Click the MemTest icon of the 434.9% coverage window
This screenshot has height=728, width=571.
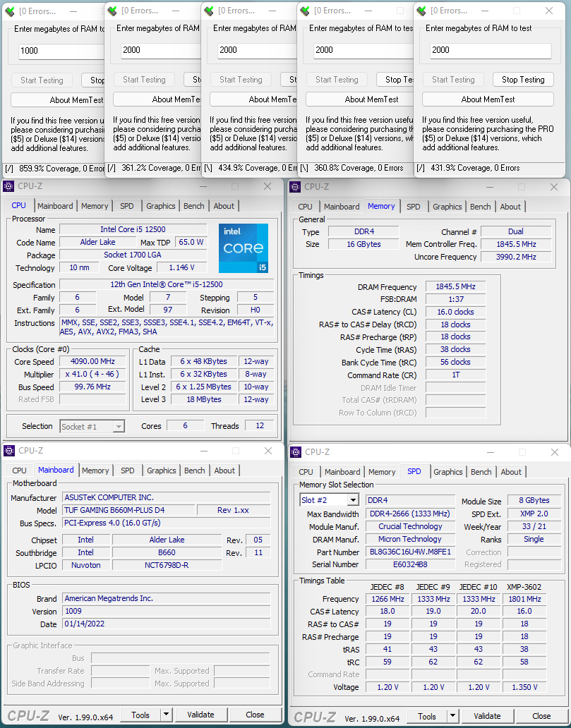click(x=209, y=11)
